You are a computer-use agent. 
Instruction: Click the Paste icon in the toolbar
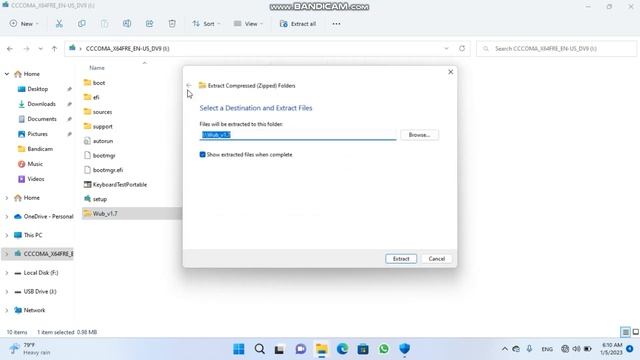point(104,24)
